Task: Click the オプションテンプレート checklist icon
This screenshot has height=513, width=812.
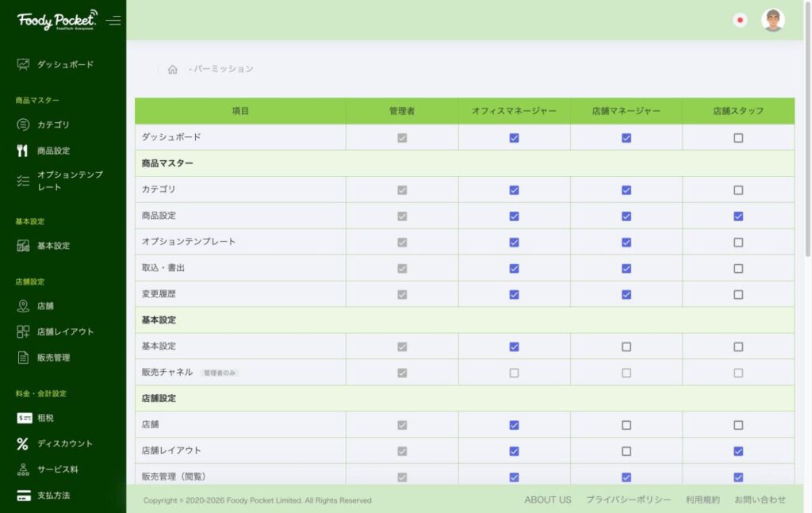Action: point(23,181)
